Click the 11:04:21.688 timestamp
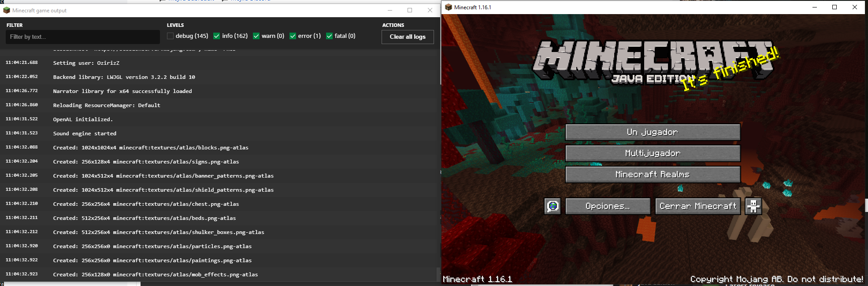 click(22, 63)
